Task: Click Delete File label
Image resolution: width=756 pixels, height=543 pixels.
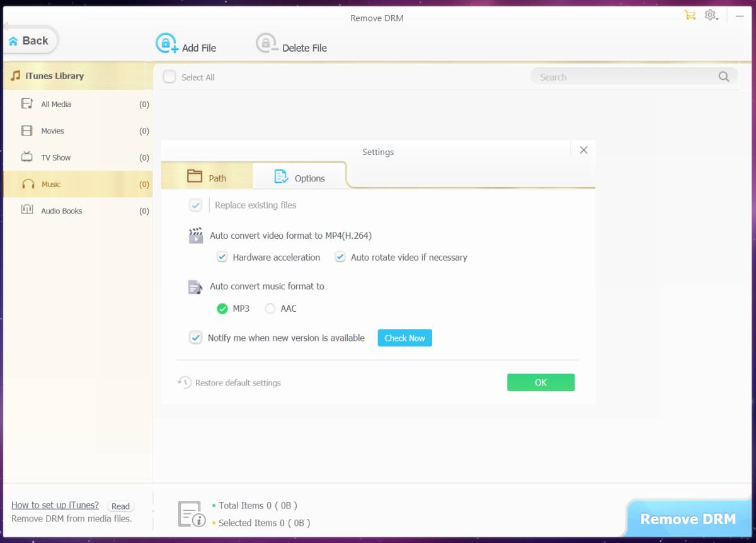Action: point(305,48)
